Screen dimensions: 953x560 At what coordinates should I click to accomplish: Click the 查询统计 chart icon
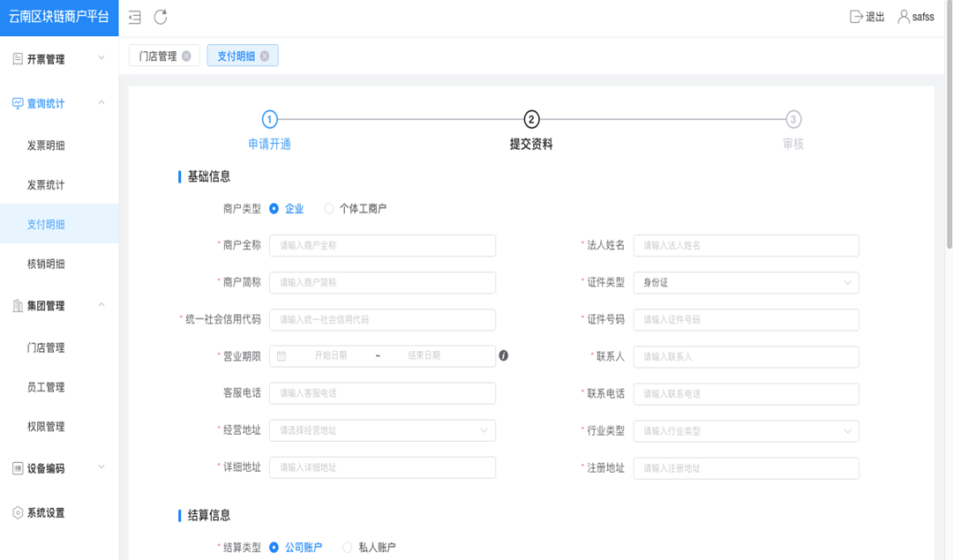pyautogui.click(x=18, y=104)
